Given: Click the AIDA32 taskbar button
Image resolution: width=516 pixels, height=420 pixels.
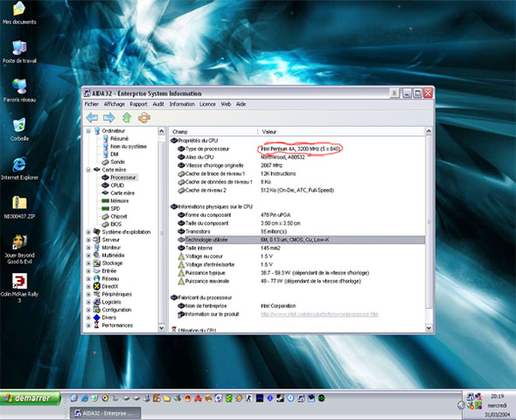Looking at the screenshot, I should [105, 413].
